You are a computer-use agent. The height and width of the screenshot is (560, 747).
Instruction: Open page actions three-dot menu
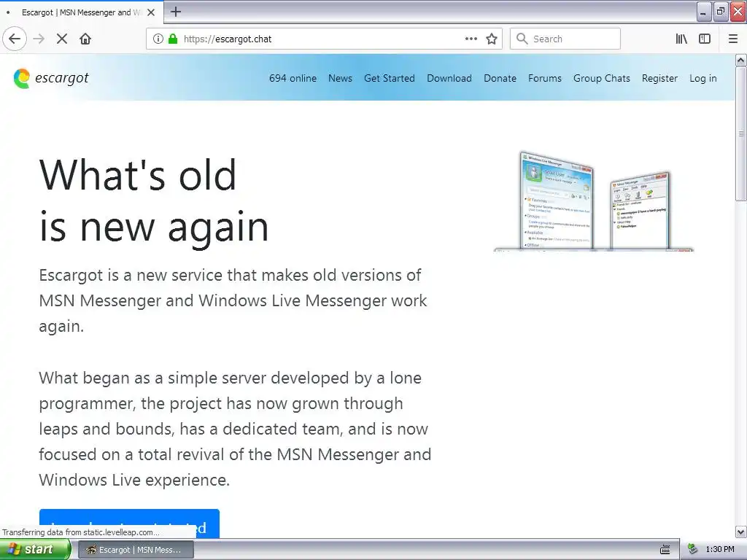click(471, 39)
